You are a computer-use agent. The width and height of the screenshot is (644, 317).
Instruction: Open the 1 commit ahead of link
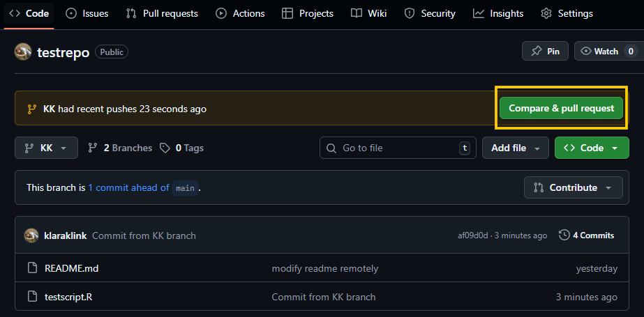[x=128, y=187]
